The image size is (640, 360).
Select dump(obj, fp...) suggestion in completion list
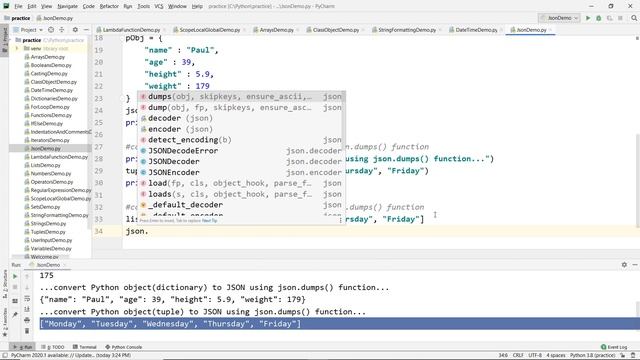(241, 107)
